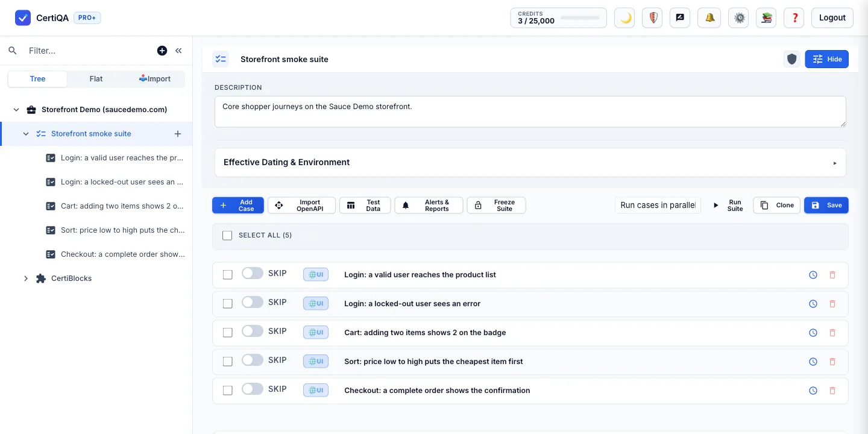The image size is (868, 434).
Task: Log out using the Logout button
Action: click(x=832, y=18)
